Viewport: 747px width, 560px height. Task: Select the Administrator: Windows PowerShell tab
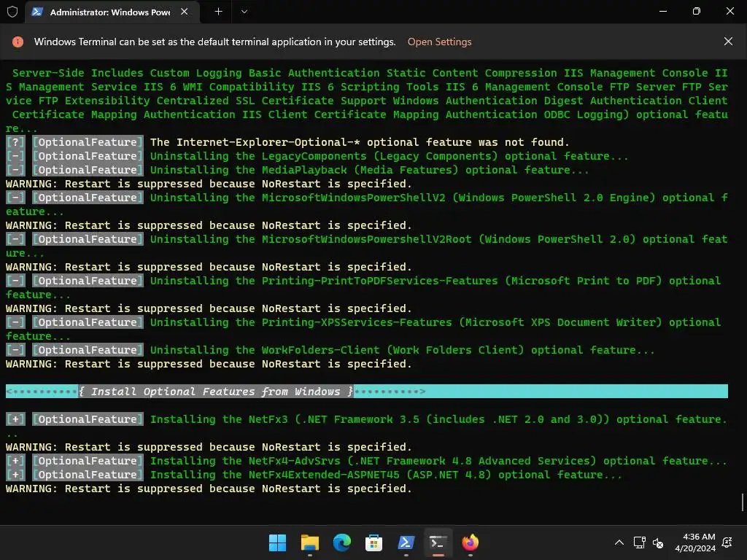(112, 12)
